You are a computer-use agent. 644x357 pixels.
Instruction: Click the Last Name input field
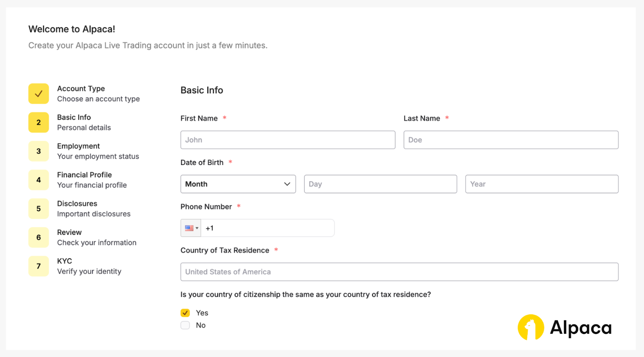point(511,140)
